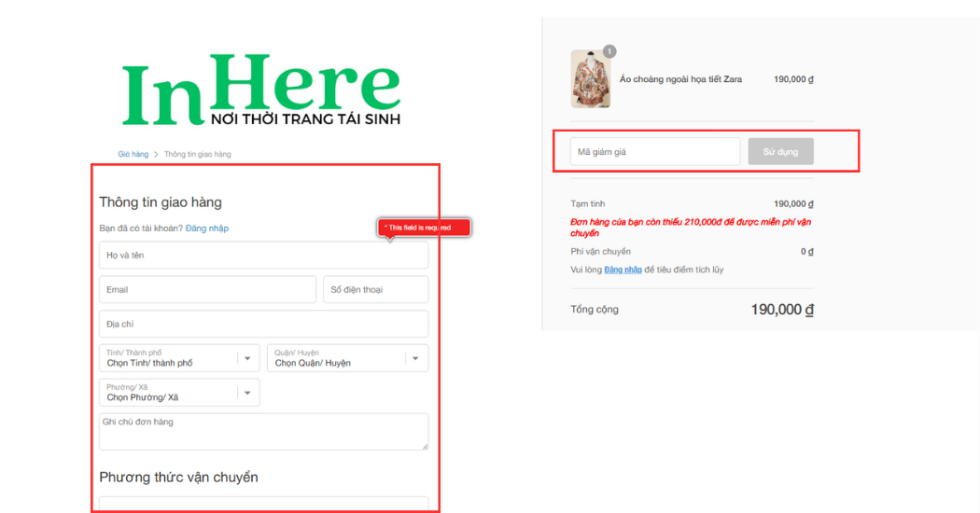Select the Thông tin giao hàng breadcrumb
Viewport: 980px width, 513px height.
point(198,154)
